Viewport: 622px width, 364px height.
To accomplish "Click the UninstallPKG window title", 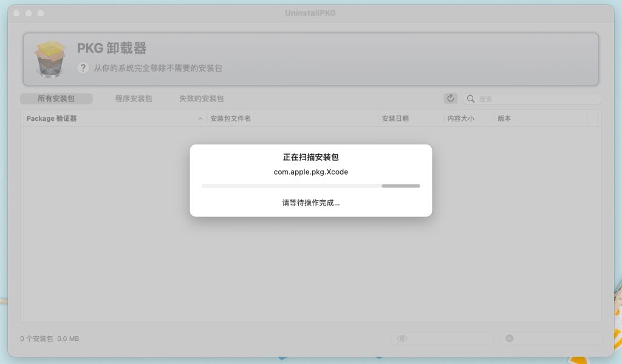I will coord(310,13).
